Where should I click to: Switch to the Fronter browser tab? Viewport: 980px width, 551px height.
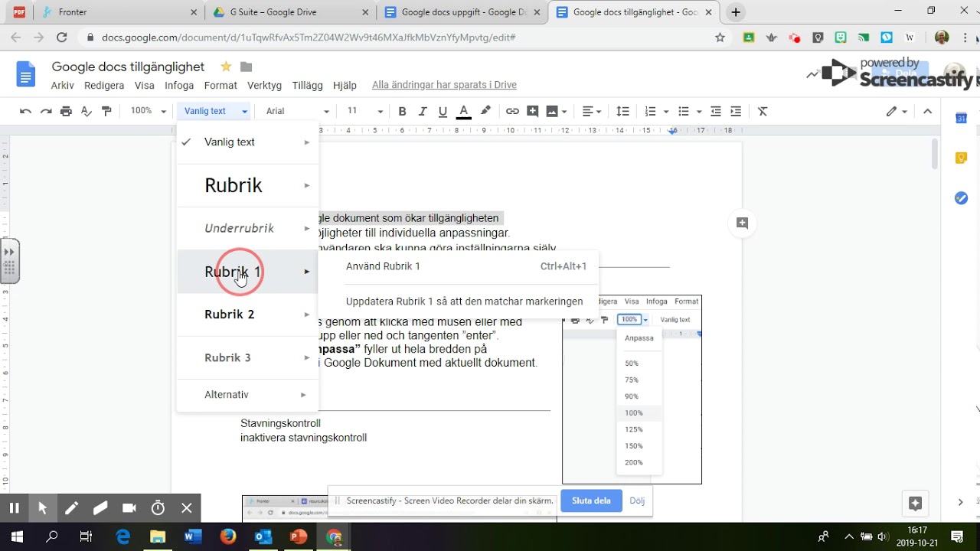(119, 12)
